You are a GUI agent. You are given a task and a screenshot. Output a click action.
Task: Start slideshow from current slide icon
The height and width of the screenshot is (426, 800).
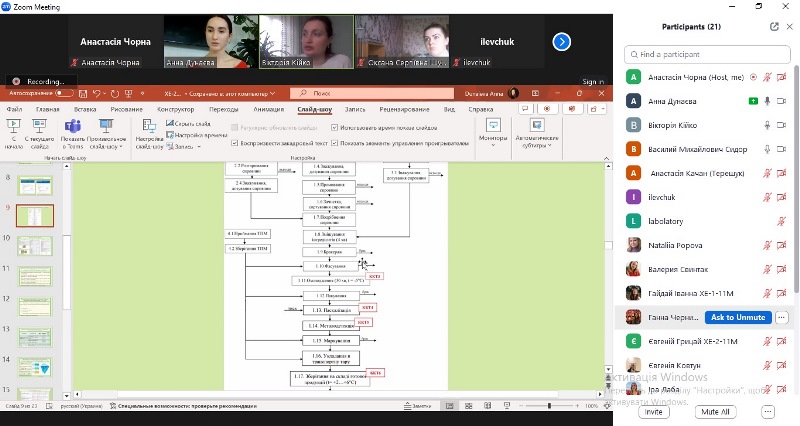click(x=39, y=126)
